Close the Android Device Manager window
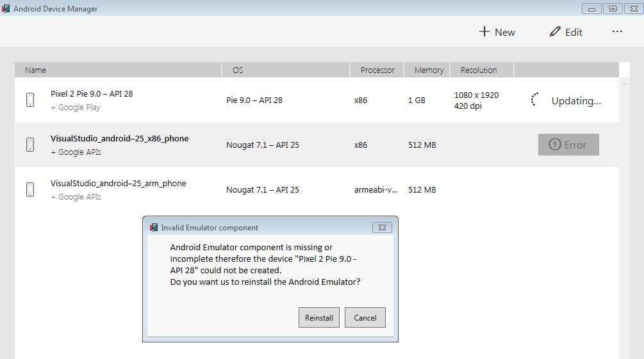 [634, 8]
